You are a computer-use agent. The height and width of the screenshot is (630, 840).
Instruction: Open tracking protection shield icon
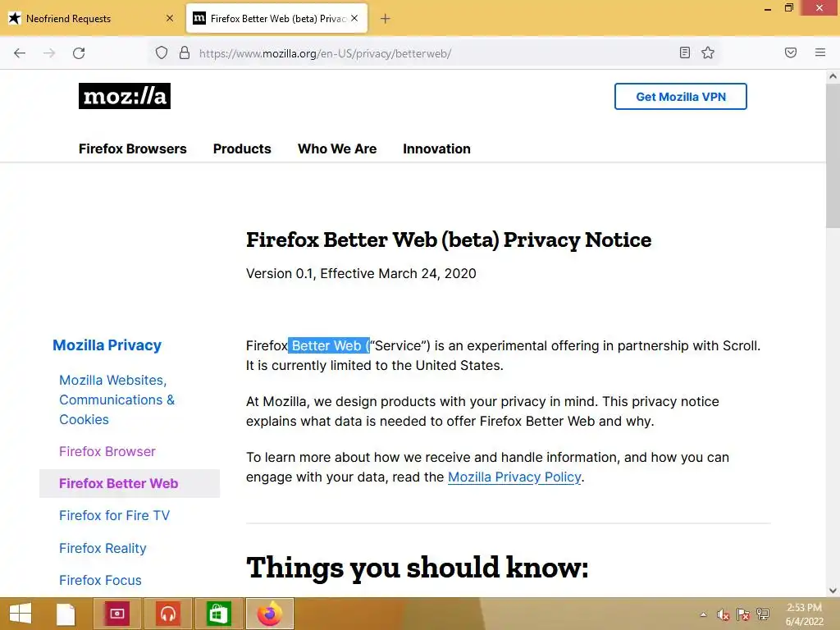tap(162, 52)
